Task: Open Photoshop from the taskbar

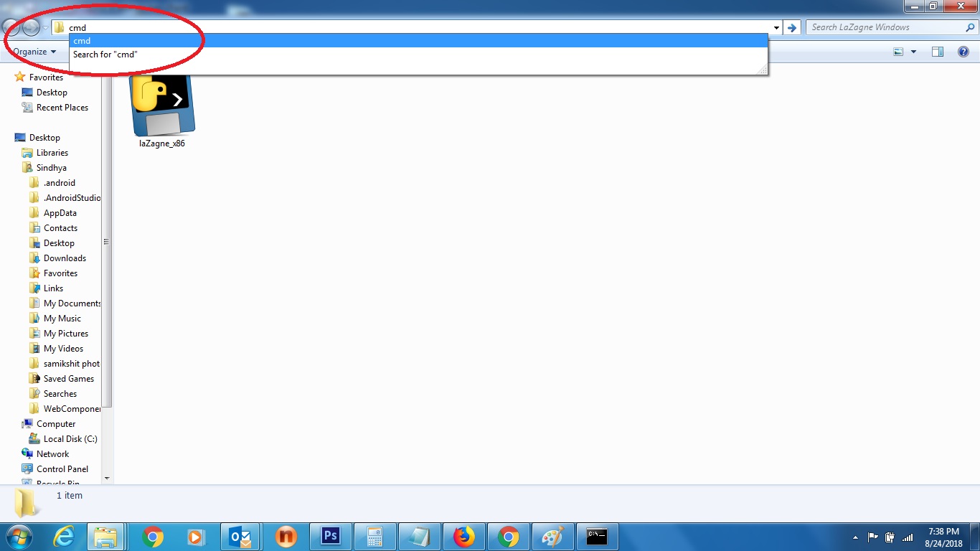Action: pyautogui.click(x=330, y=537)
